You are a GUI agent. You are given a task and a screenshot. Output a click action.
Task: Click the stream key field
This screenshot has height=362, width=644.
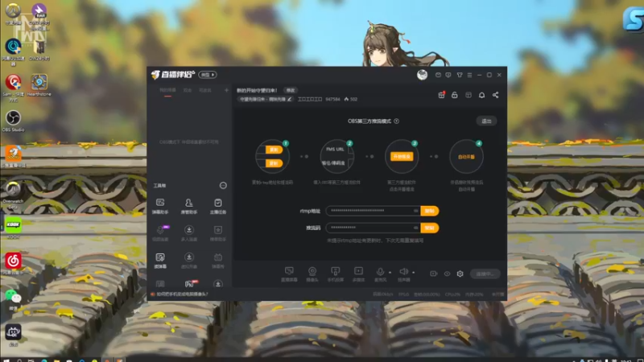373,228
